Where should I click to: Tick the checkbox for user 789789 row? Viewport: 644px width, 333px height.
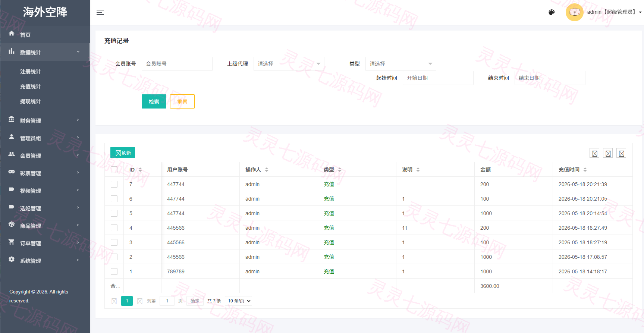point(114,271)
